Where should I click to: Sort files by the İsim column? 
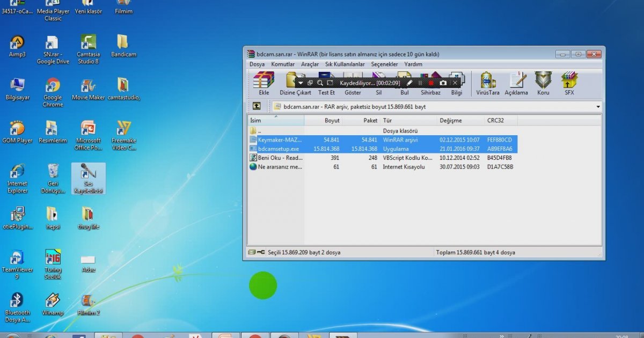(276, 121)
